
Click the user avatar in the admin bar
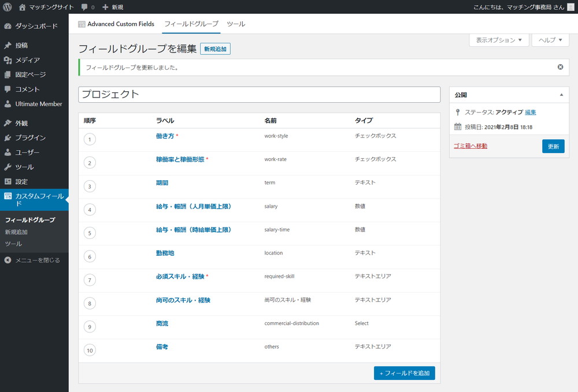click(570, 7)
